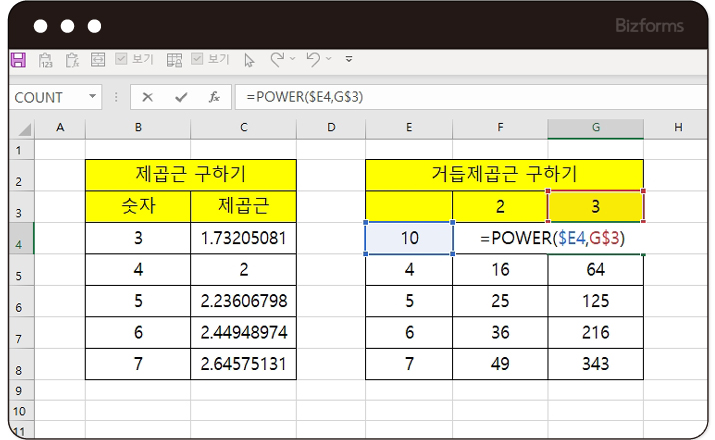The height and width of the screenshot is (440, 715).
Task: Click the cell containing 216
Action: [596, 332]
